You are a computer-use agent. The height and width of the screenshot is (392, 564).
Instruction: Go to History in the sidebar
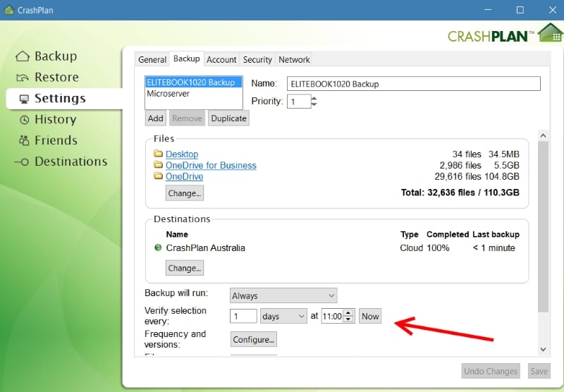56,119
